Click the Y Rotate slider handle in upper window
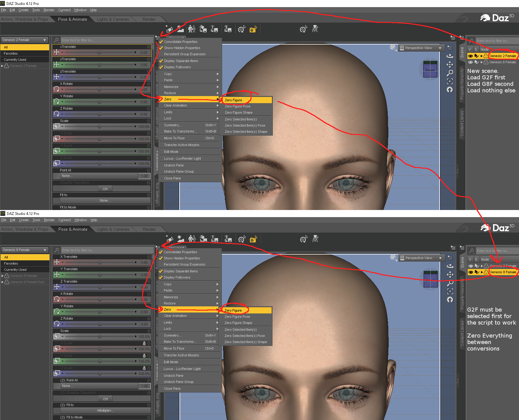 99,102
